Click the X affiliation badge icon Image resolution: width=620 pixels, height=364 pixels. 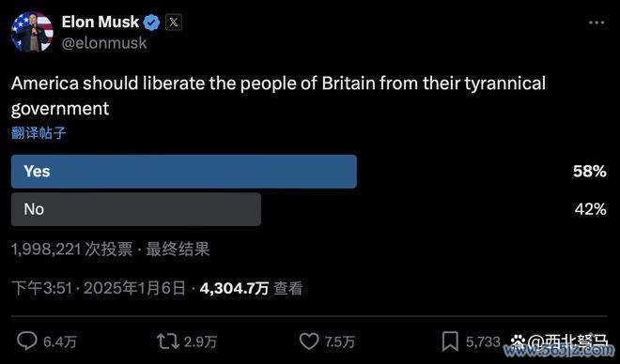pyautogui.click(x=173, y=23)
